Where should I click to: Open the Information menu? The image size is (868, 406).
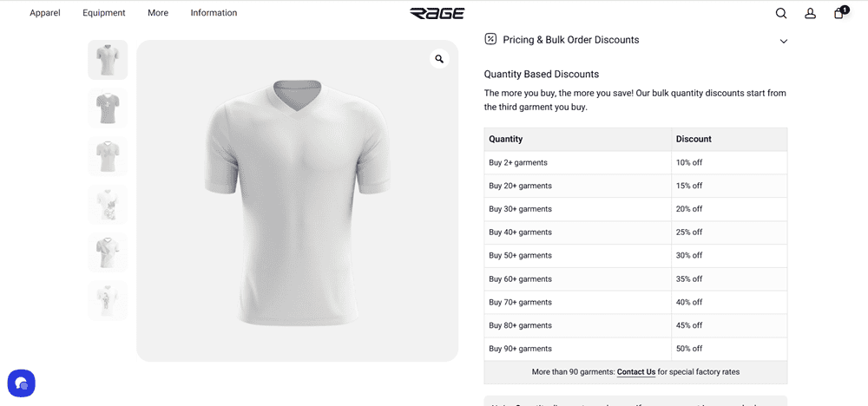pos(214,13)
